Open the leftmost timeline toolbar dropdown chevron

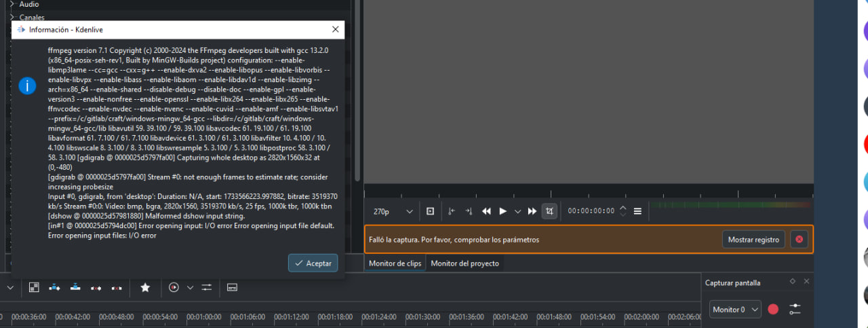(9, 287)
